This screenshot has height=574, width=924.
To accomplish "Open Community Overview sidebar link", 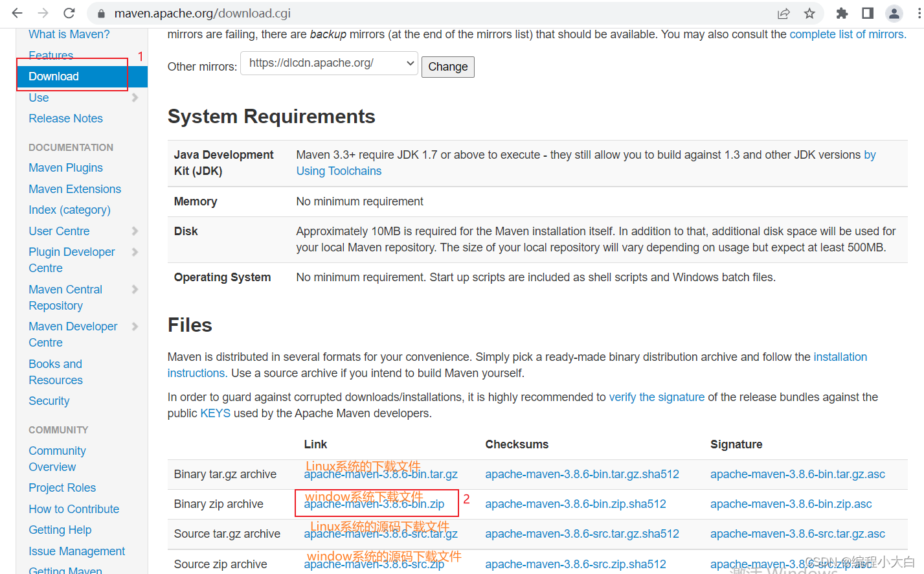I will [x=57, y=459].
